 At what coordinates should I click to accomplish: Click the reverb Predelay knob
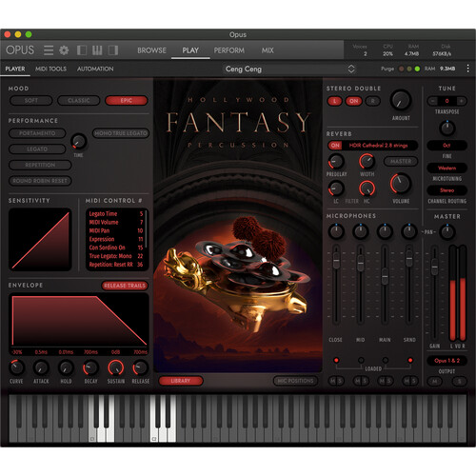tap(336, 161)
